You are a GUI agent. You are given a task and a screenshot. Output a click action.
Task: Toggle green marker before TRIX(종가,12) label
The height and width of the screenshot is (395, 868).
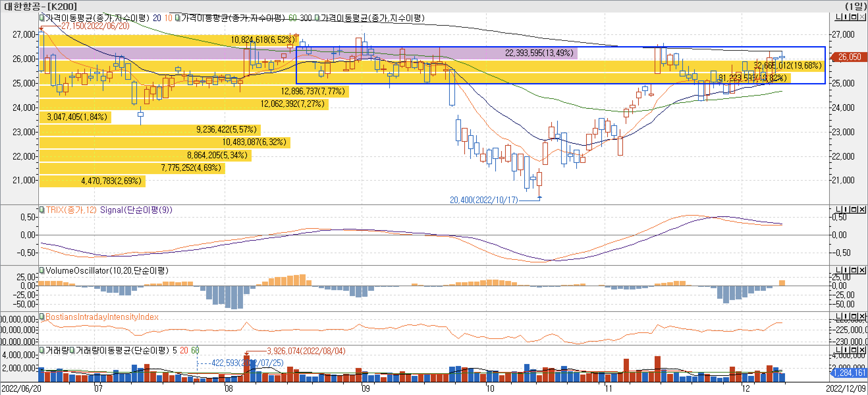click(42, 210)
